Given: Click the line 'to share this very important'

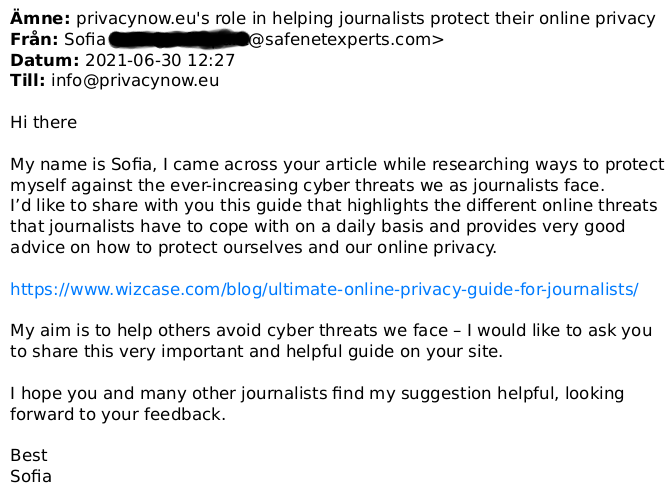Looking at the screenshot, I should [256, 352].
